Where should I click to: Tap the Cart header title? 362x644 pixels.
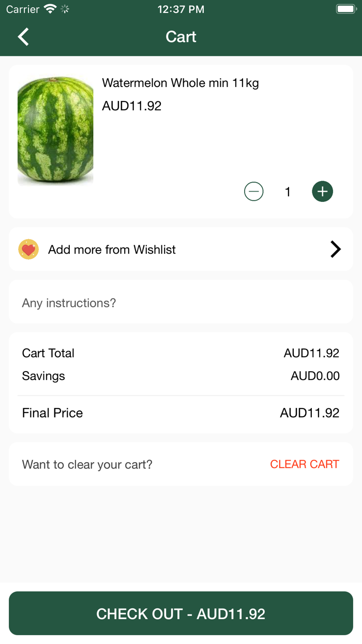[181, 37]
